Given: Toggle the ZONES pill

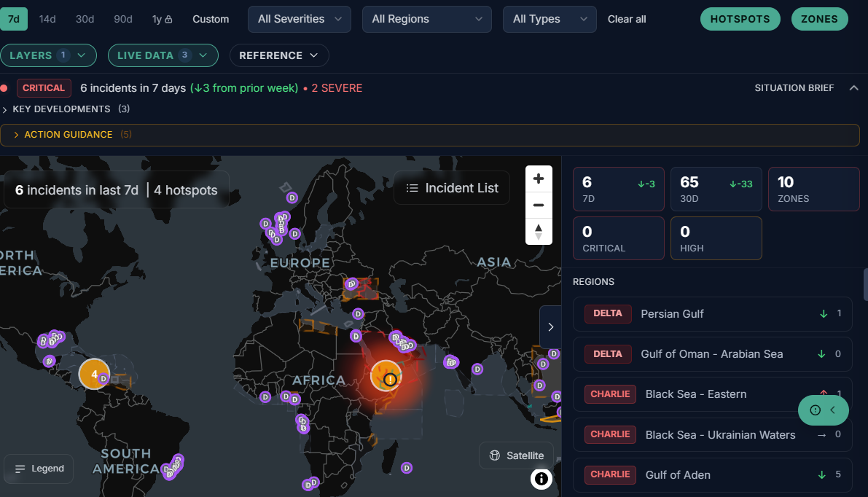Looking at the screenshot, I should [819, 19].
